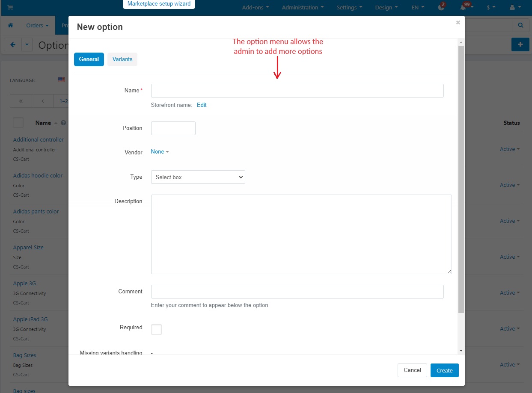
Task: Open the Apple 3G option link
Action: click(x=24, y=284)
